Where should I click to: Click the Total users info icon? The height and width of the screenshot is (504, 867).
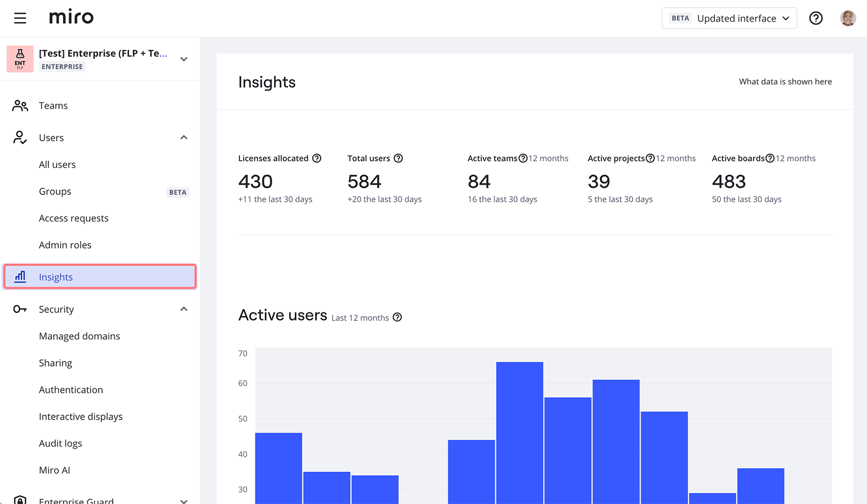coord(398,158)
